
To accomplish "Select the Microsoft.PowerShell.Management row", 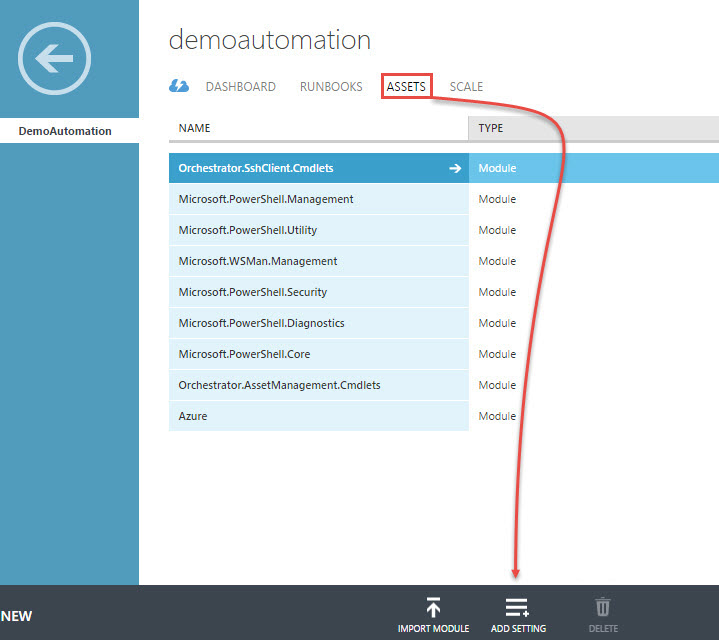I will [443, 199].
